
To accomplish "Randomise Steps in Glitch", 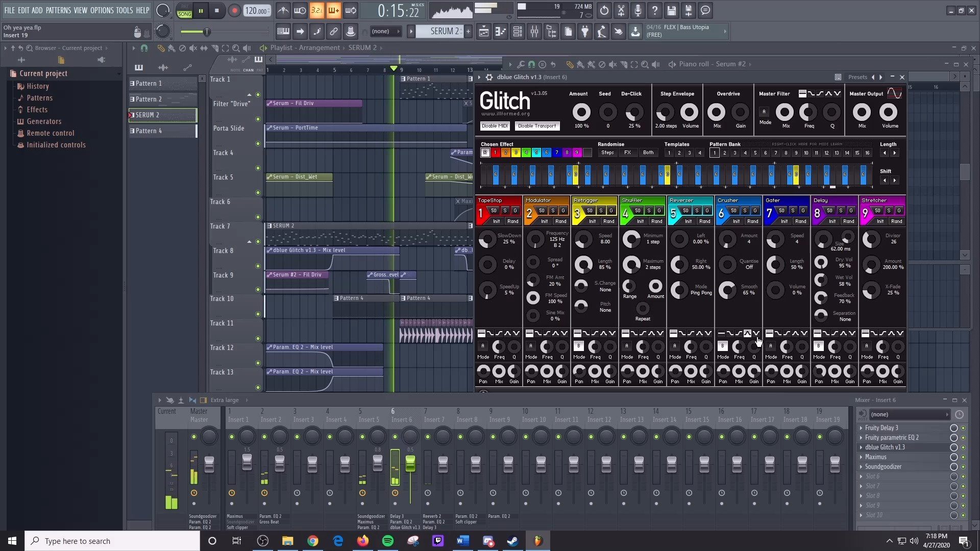I will (607, 153).
